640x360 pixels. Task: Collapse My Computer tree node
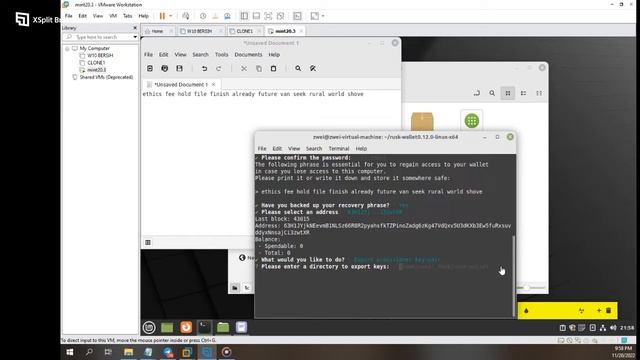point(67,48)
